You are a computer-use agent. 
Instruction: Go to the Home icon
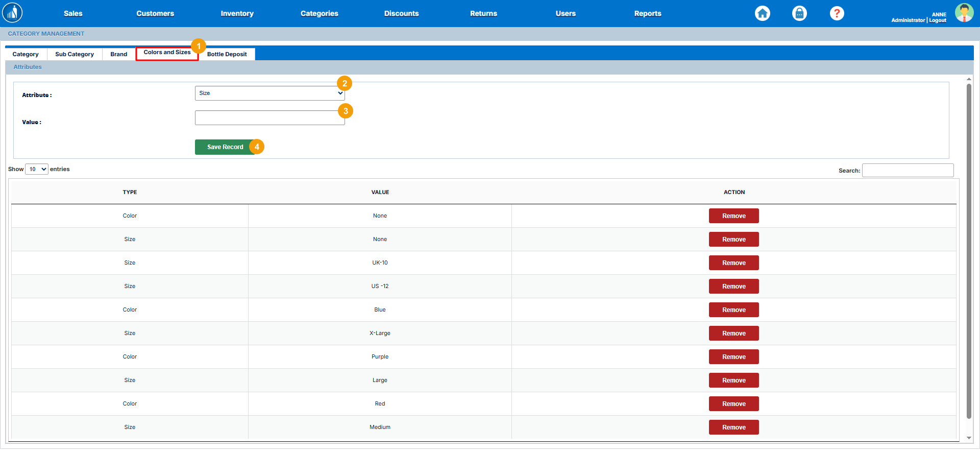point(762,13)
